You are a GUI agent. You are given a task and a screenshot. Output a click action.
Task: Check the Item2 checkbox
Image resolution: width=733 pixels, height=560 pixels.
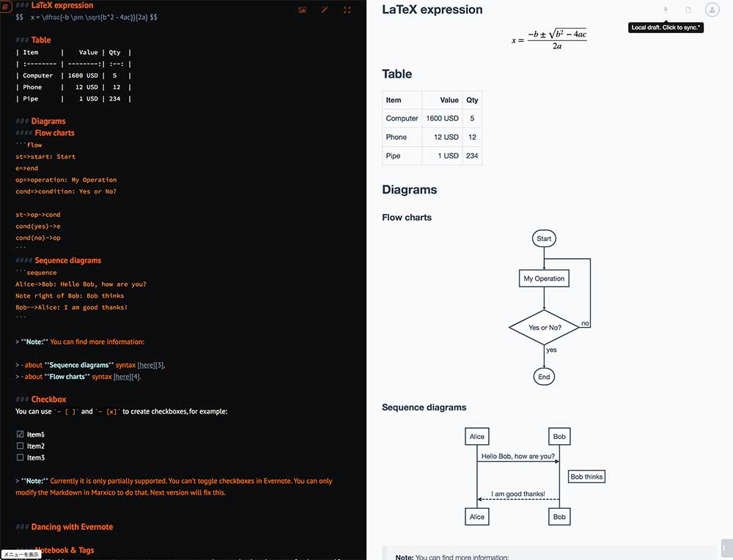click(20, 446)
